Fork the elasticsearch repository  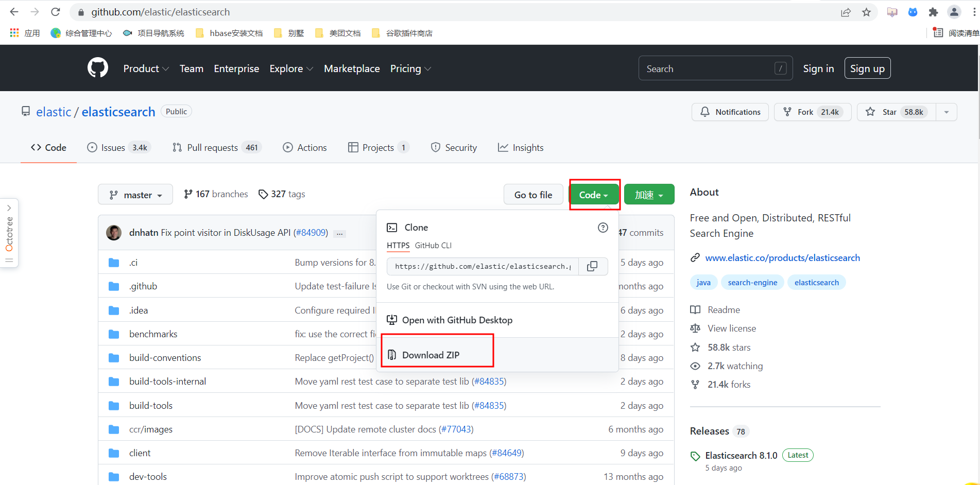tap(812, 112)
